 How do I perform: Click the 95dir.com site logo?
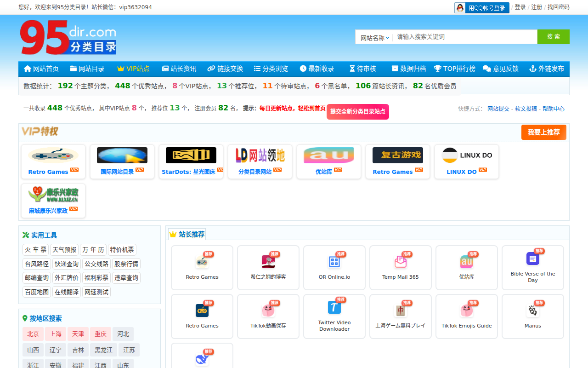pyautogui.click(x=68, y=38)
